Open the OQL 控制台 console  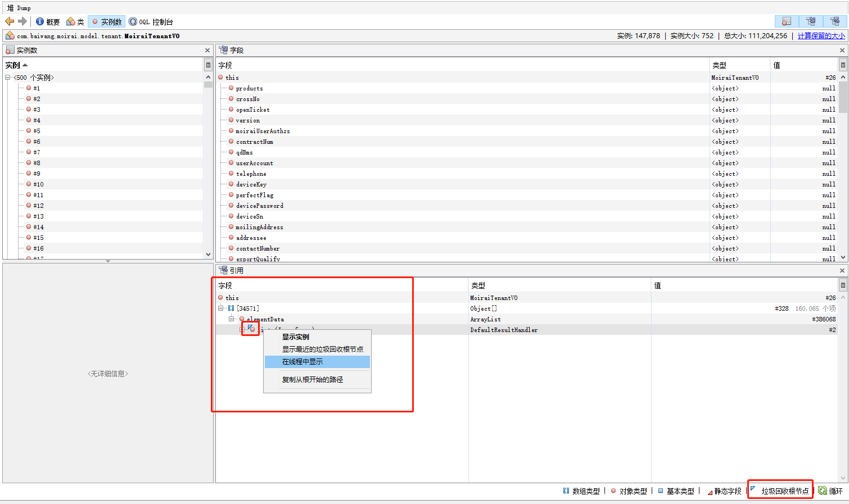151,22
